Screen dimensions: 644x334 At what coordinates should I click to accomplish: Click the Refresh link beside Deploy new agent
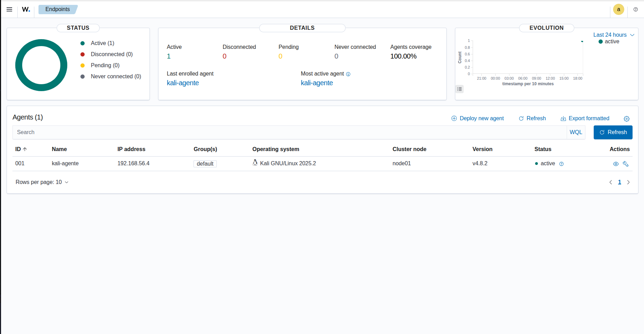[x=532, y=118]
